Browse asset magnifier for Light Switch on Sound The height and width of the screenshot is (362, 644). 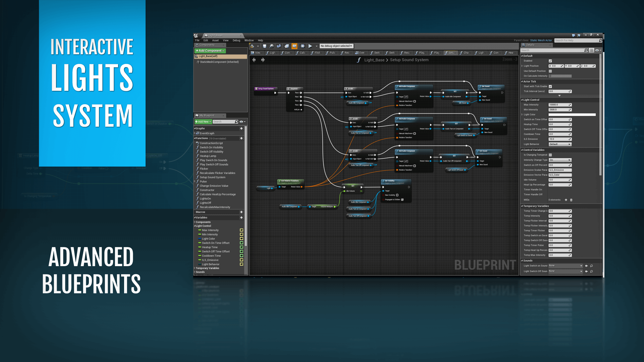[591, 266]
